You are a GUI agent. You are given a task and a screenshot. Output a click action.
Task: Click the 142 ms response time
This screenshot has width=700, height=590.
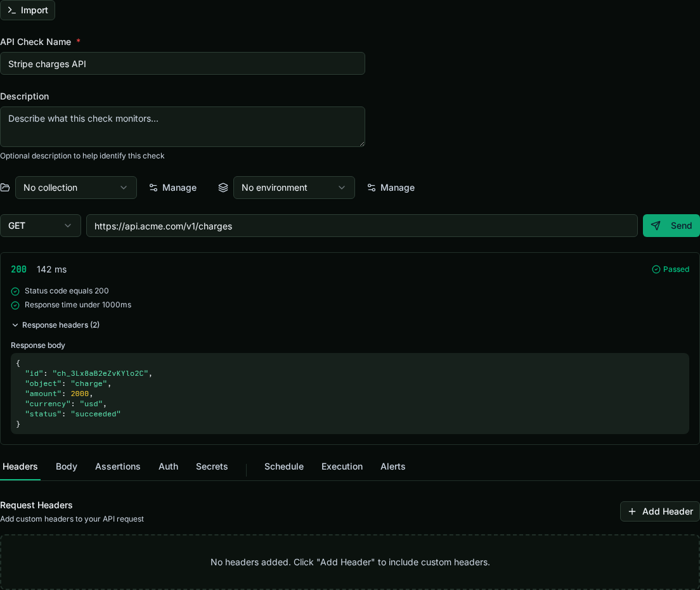point(52,269)
